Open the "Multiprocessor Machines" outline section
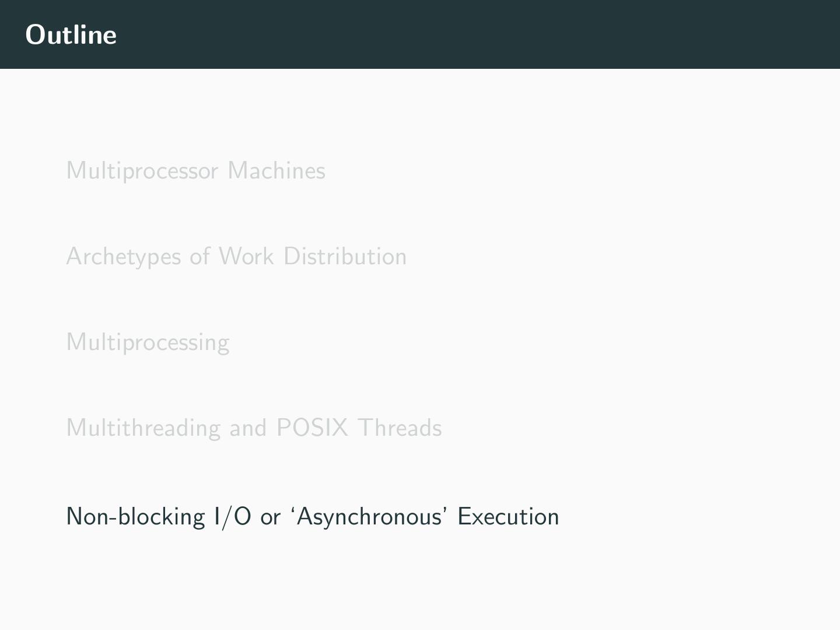The width and height of the screenshot is (840, 630). tap(195, 171)
